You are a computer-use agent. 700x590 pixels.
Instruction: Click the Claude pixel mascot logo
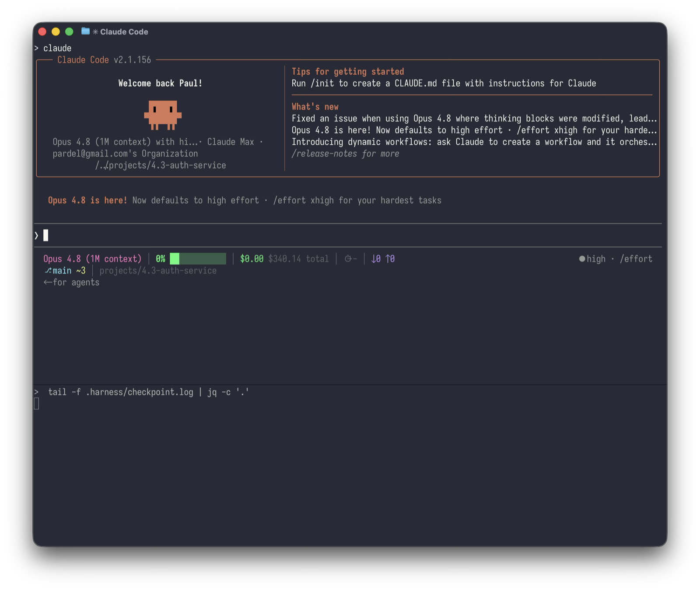163,115
